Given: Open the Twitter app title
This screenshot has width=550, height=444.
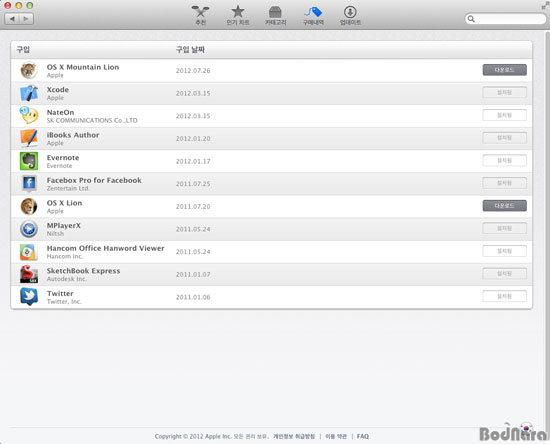Looking at the screenshot, I should [x=60, y=294].
